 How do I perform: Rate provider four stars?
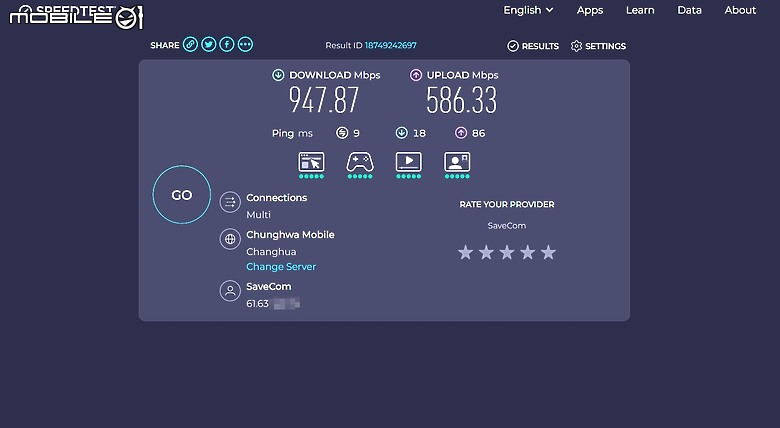528,252
